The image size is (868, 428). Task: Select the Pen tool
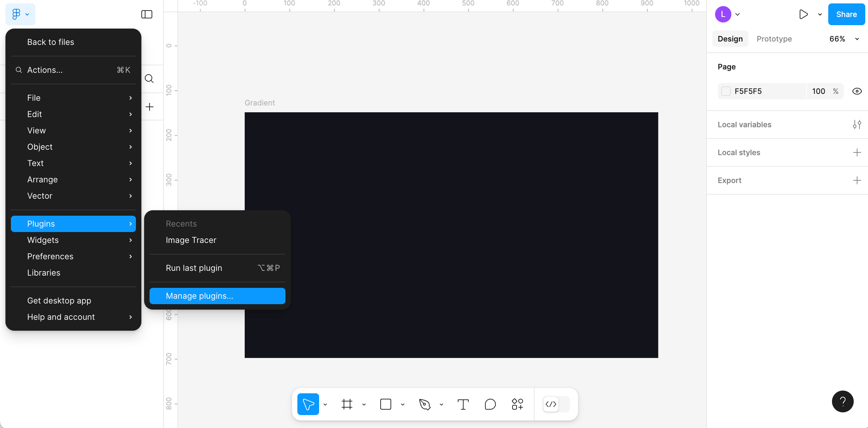(425, 404)
